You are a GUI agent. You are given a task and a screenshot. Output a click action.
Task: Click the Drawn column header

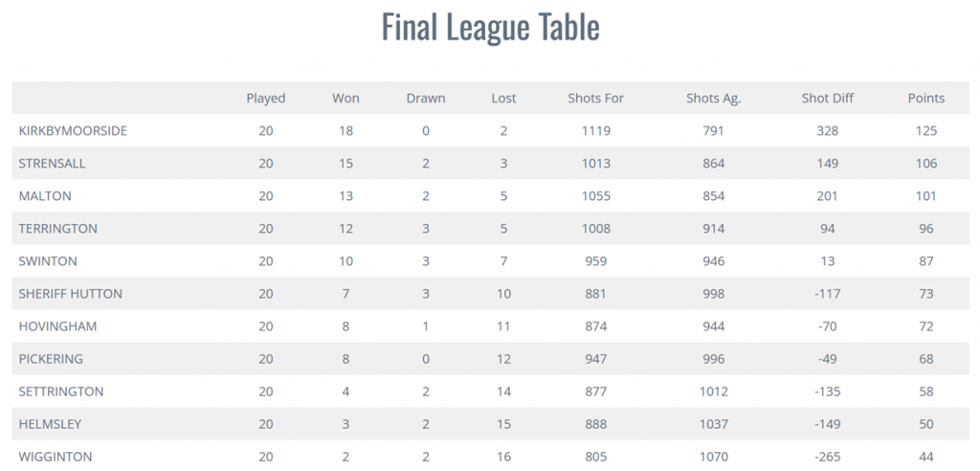[426, 99]
